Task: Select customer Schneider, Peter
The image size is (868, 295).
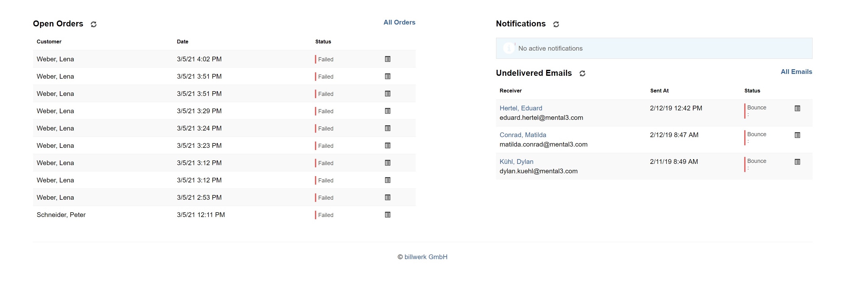Action: (61, 214)
